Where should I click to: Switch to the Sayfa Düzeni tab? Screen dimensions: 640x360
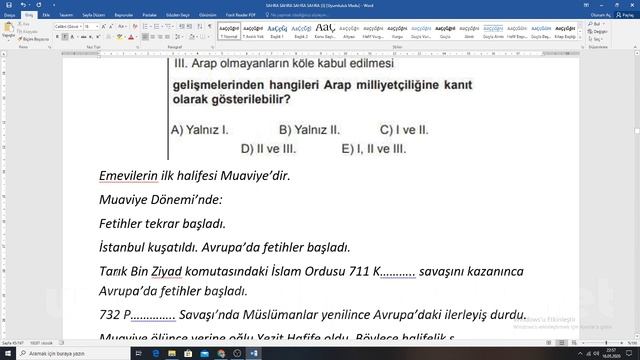(x=93, y=15)
